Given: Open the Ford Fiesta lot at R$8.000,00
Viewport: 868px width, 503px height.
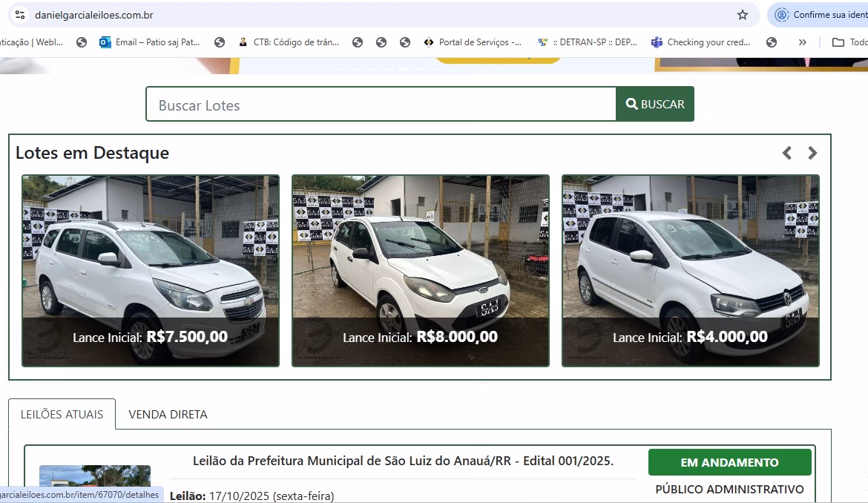Looking at the screenshot, I should [x=421, y=271].
